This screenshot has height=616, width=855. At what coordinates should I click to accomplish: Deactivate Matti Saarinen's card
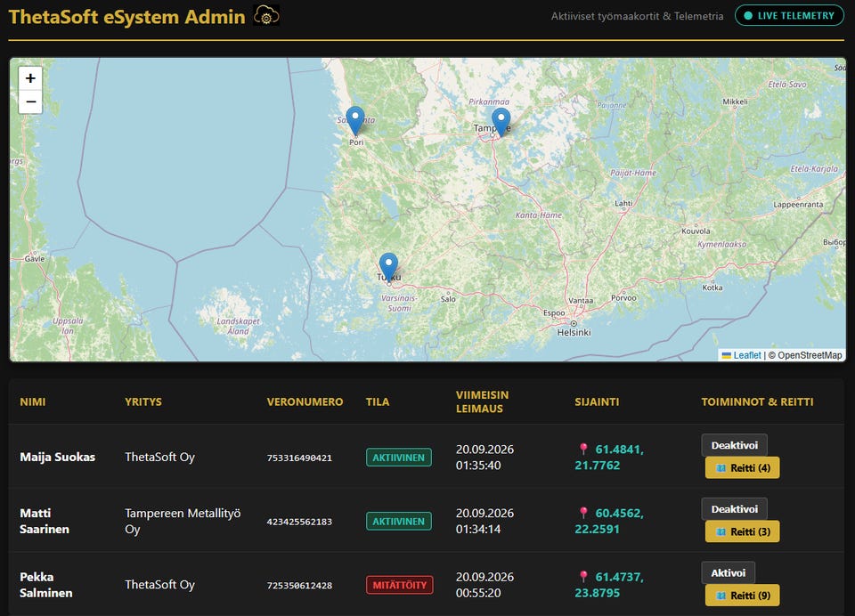[734, 509]
